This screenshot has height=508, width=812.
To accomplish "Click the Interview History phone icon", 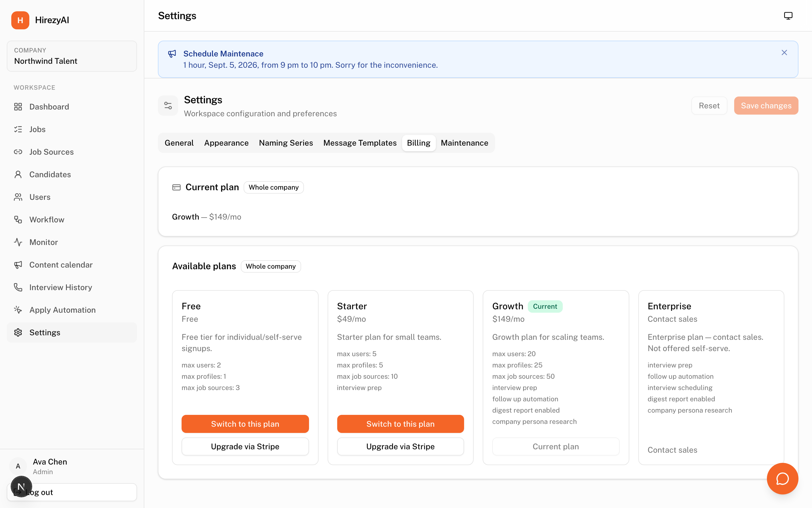I will coord(18,287).
